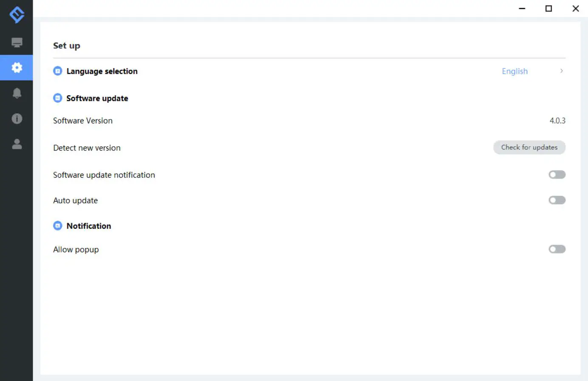588x381 pixels.
Task: Turn on the Auto update switch
Action: pyautogui.click(x=557, y=200)
